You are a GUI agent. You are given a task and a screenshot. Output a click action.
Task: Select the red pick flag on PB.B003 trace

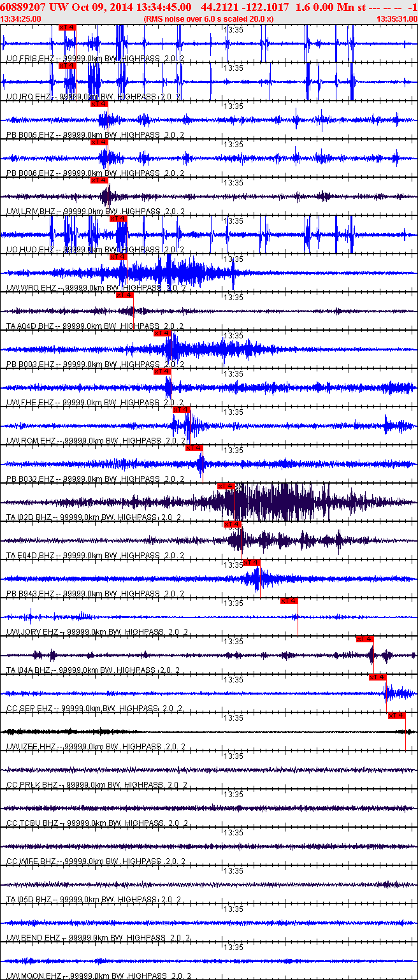162,333
